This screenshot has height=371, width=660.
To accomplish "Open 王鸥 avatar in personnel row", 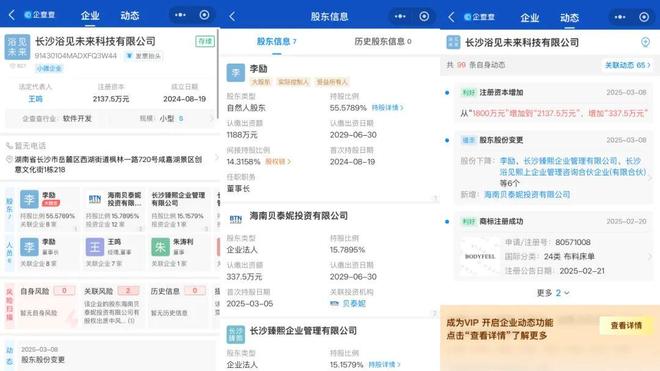I will [x=95, y=247].
